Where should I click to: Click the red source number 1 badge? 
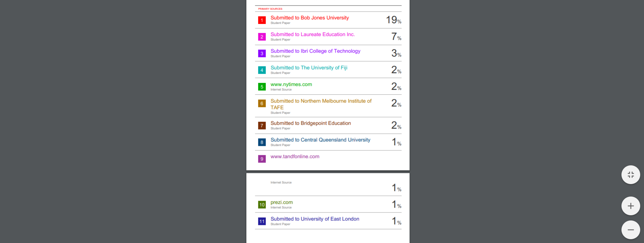click(x=262, y=20)
